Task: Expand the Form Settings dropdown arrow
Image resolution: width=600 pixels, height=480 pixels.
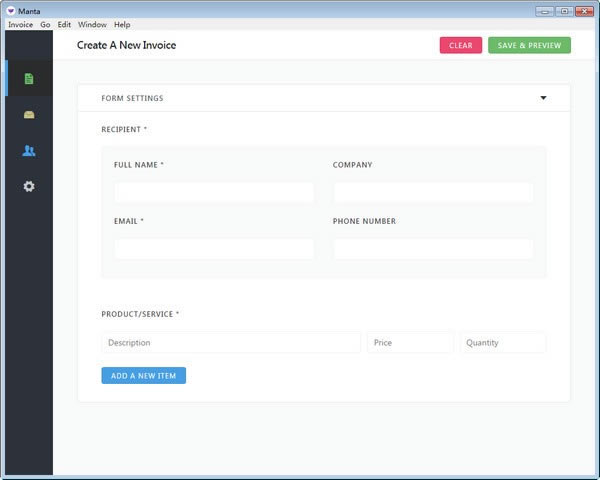Action: pyautogui.click(x=543, y=98)
